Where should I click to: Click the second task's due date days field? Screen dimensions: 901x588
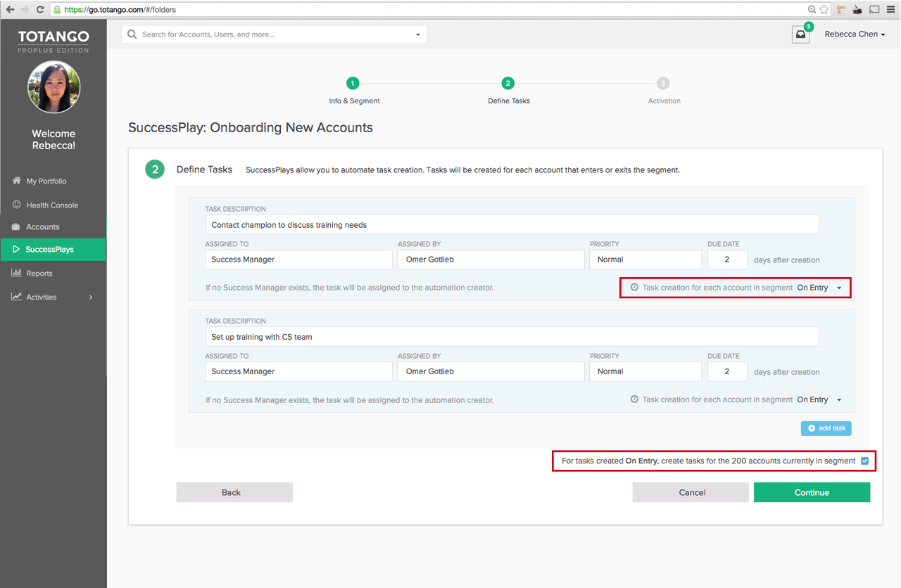[727, 371]
